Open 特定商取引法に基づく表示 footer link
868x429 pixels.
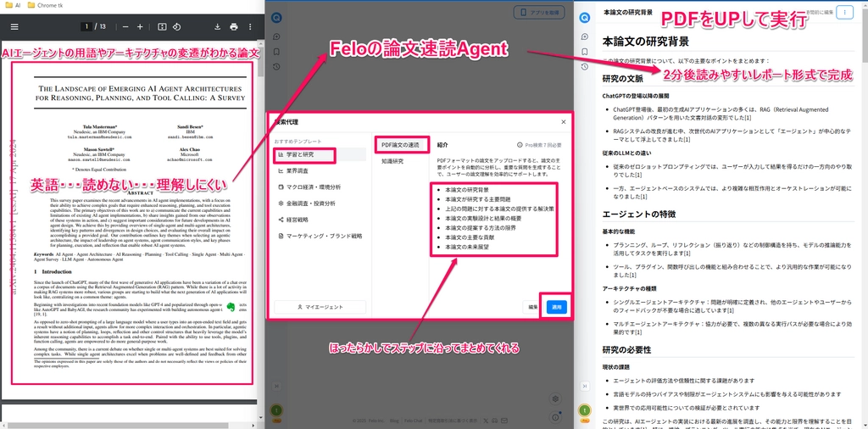click(453, 421)
